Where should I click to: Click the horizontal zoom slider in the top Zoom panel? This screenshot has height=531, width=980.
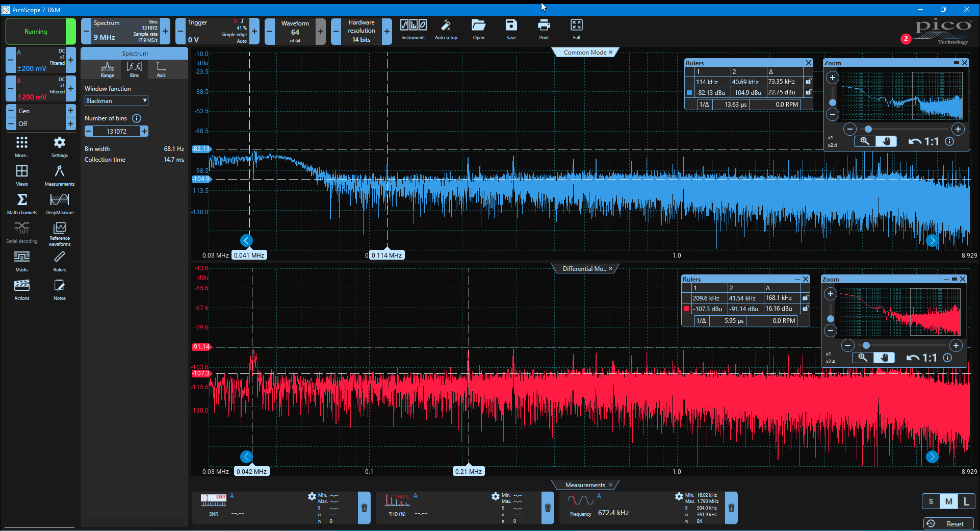click(904, 129)
